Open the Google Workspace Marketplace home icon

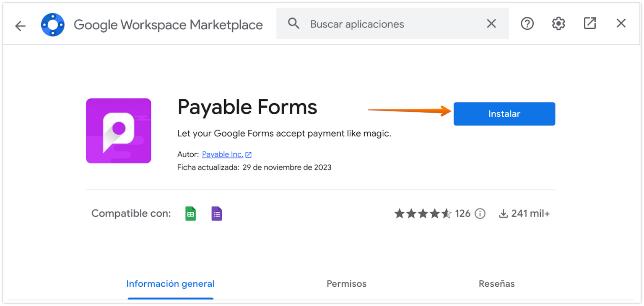(52, 25)
